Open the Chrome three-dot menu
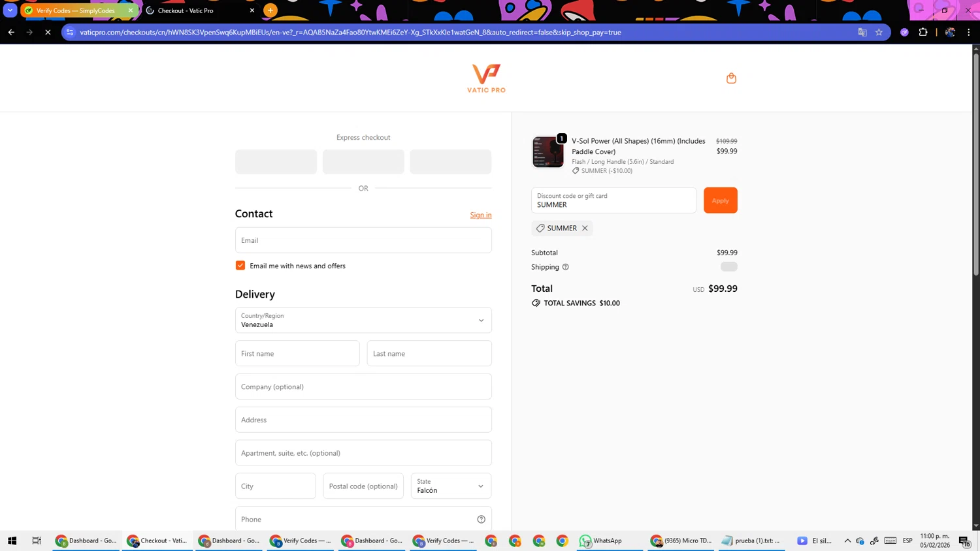 969,32
